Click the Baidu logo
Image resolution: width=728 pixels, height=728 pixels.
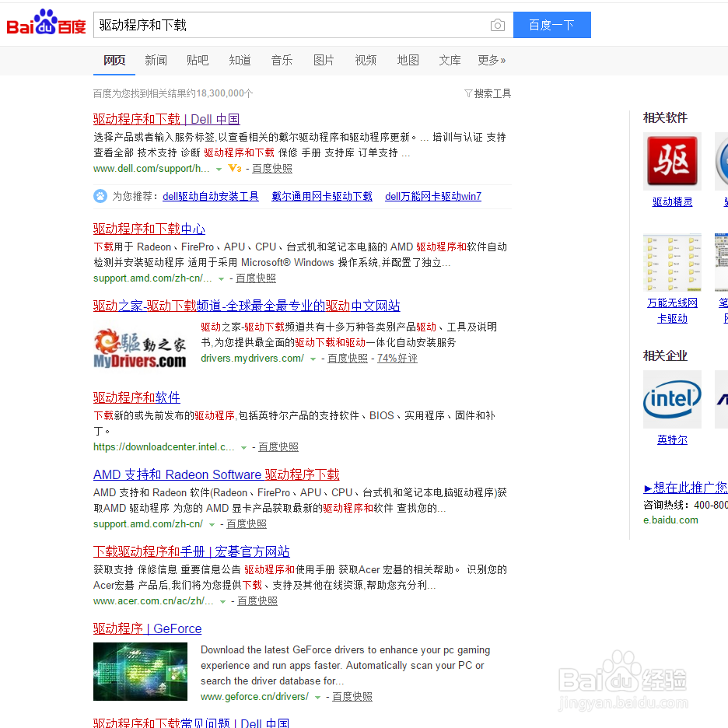[x=46, y=23]
